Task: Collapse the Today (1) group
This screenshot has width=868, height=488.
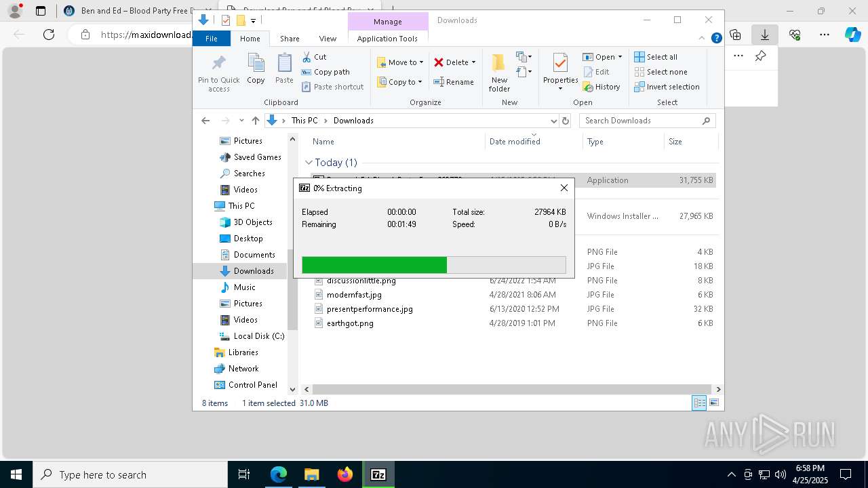Action: pyautogui.click(x=309, y=163)
